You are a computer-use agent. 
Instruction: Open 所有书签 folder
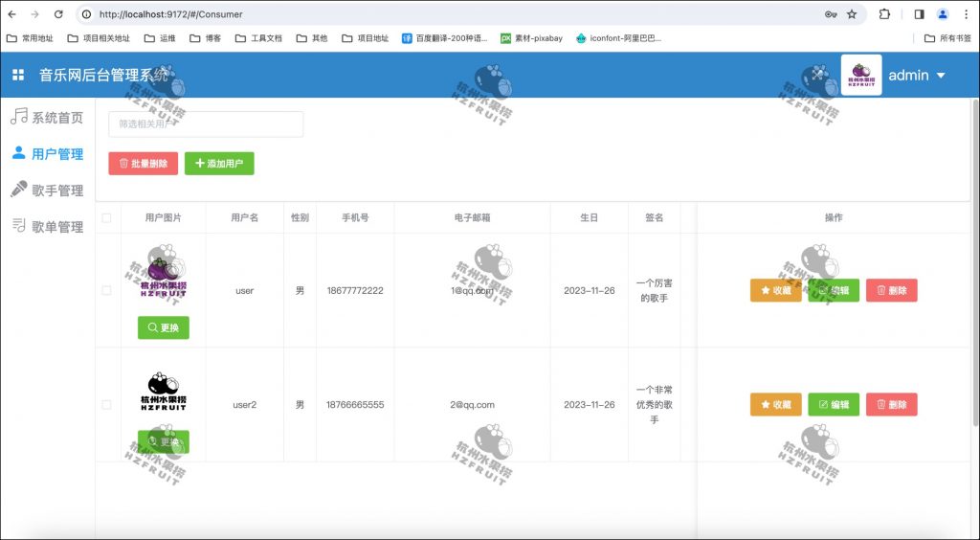947,38
